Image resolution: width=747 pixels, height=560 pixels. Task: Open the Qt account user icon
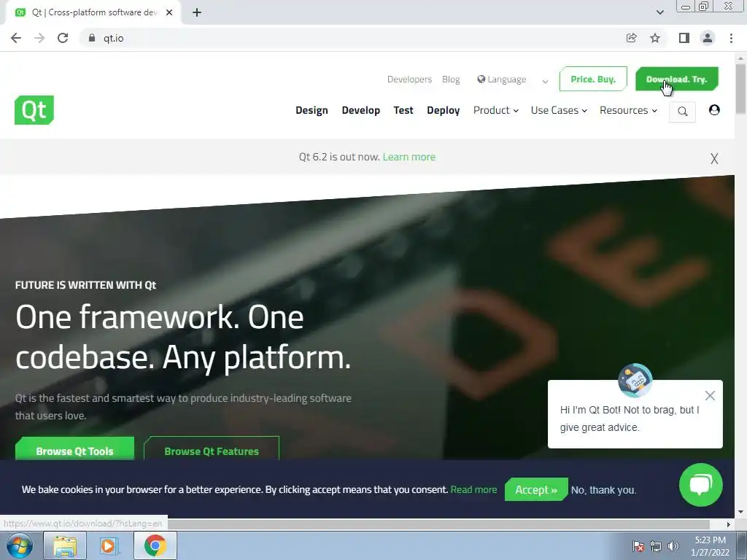[x=714, y=110]
